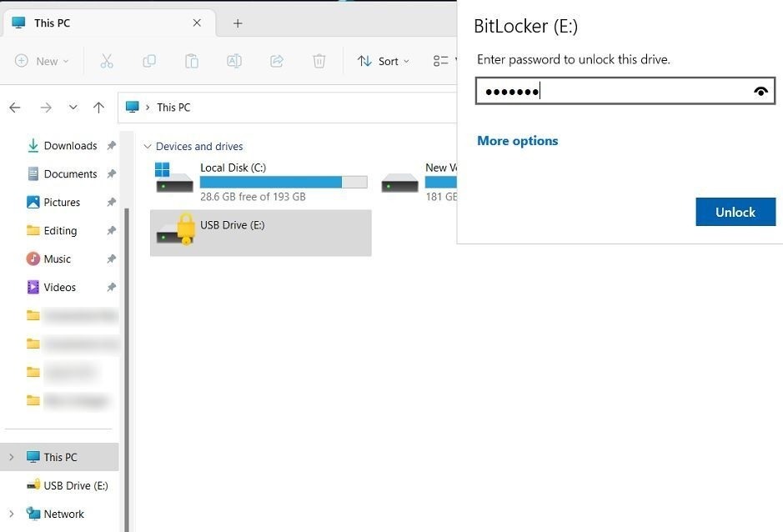The width and height of the screenshot is (783, 532).
Task: Toggle the password reveal eye icon
Action: (x=760, y=90)
